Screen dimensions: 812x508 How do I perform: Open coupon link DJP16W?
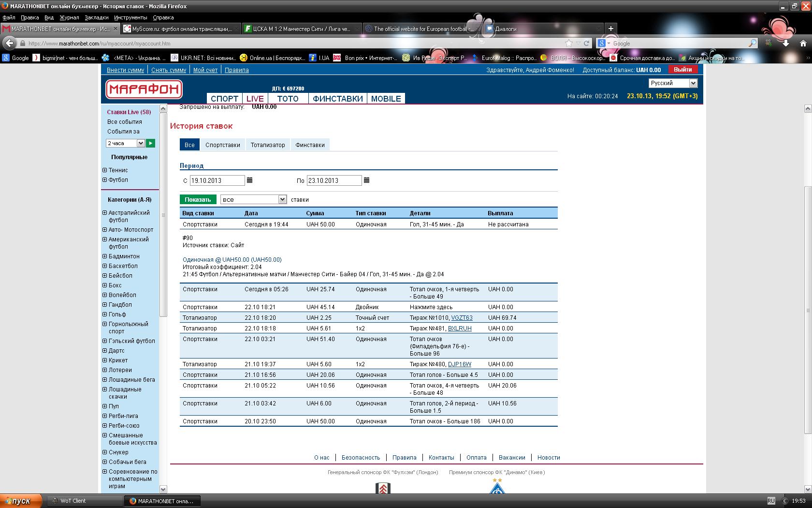click(460, 364)
